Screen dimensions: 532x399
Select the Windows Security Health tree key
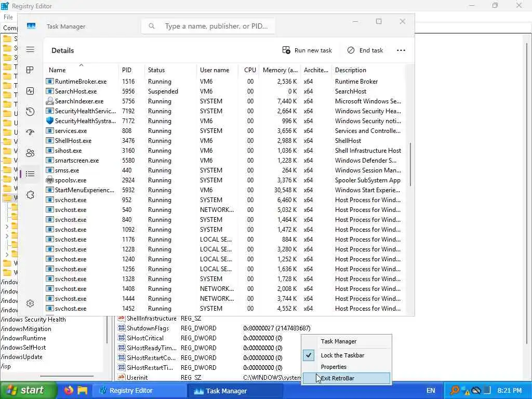tap(33, 320)
